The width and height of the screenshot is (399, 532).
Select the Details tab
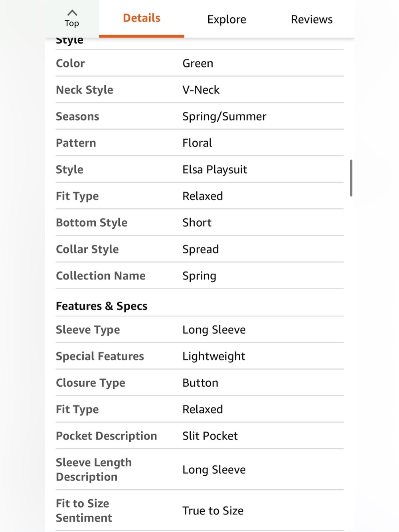[142, 18]
